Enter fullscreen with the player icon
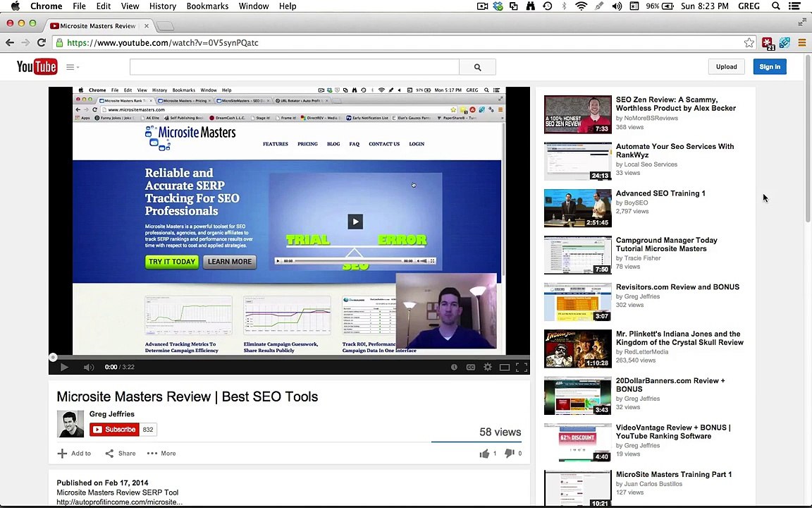812x508 pixels. tap(522, 367)
